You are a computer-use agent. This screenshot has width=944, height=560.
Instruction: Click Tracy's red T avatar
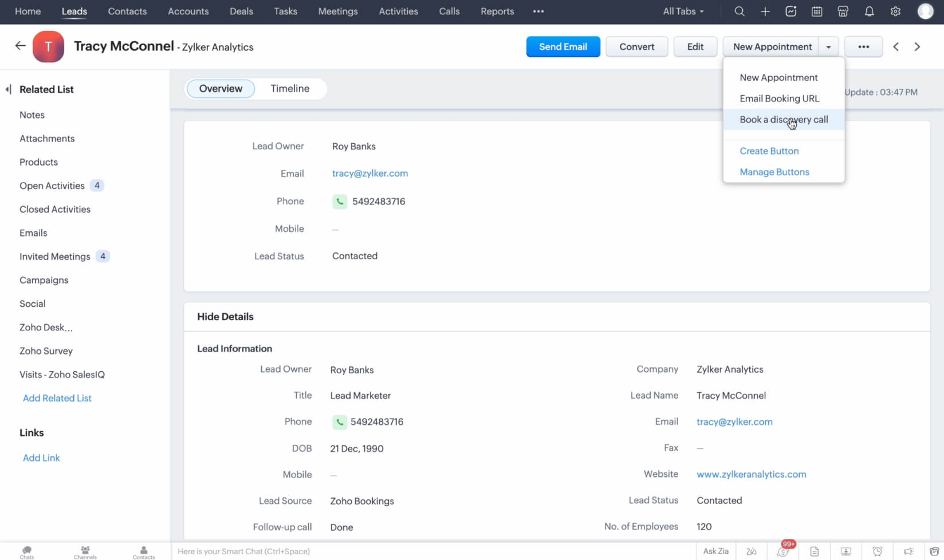click(48, 47)
